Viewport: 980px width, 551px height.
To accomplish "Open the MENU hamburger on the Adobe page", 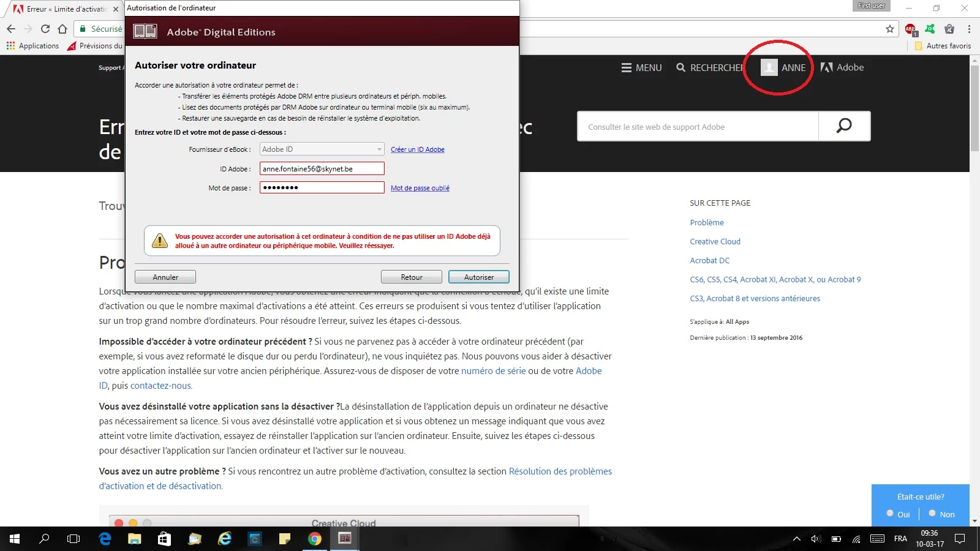I will pyautogui.click(x=641, y=68).
